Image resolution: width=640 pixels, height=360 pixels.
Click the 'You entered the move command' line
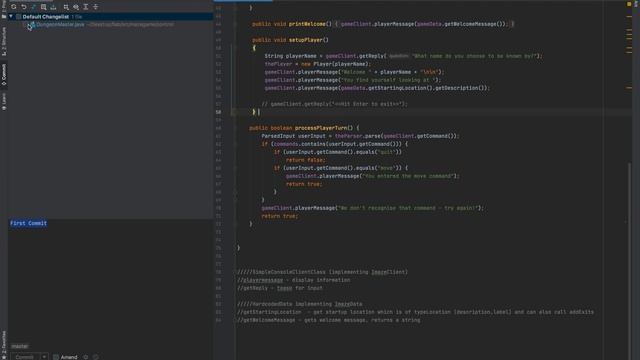tap(373, 176)
